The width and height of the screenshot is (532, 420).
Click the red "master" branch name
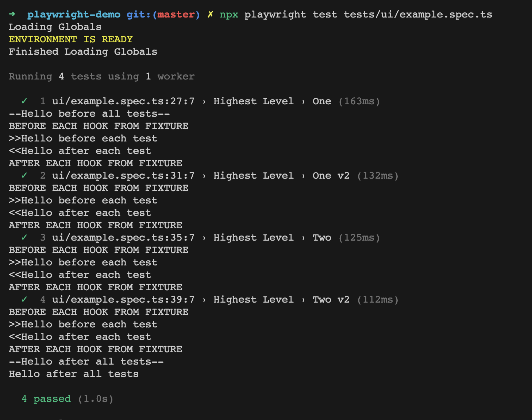(176, 14)
